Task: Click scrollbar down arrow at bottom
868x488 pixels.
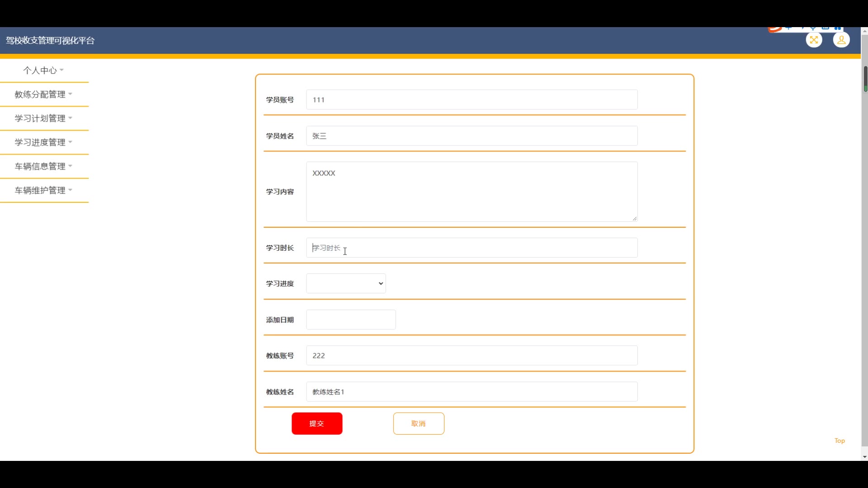Action: point(864,457)
